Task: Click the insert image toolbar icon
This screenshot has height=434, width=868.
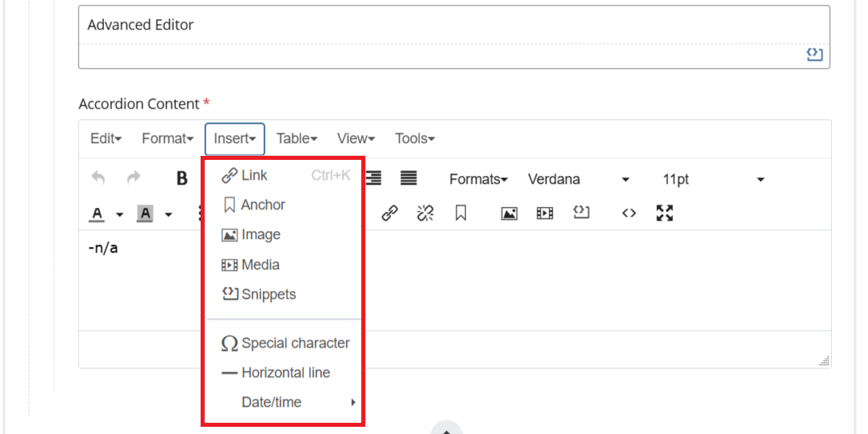Action: [509, 213]
